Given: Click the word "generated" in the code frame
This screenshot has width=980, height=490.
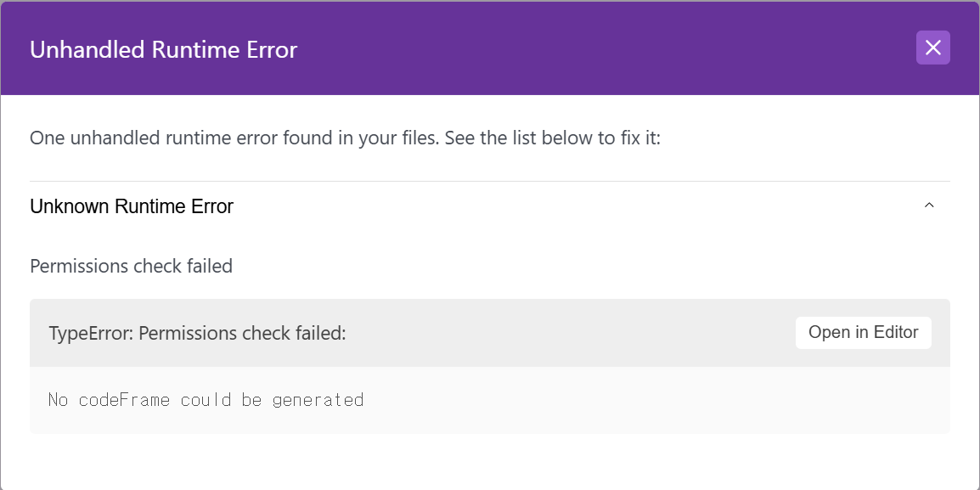Looking at the screenshot, I should tap(318, 399).
